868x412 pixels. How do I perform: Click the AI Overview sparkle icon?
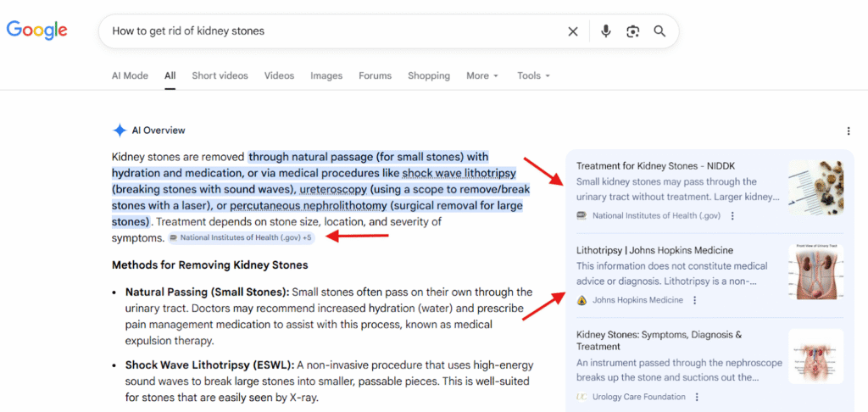click(119, 131)
